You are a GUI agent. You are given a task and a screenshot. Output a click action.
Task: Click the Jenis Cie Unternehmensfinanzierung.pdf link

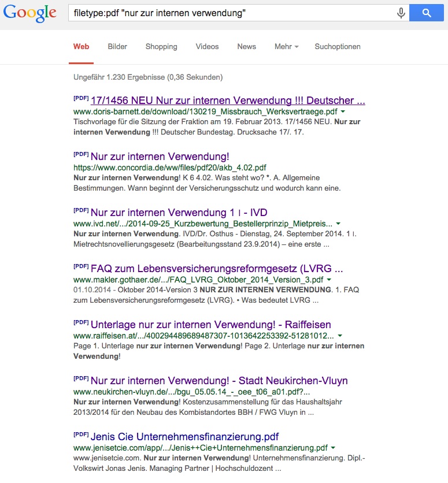click(x=184, y=437)
